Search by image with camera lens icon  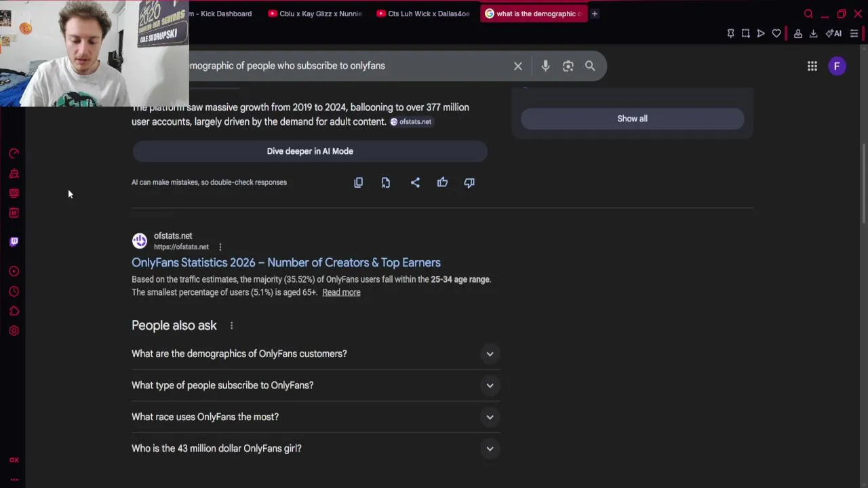click(x=568, y=66)
